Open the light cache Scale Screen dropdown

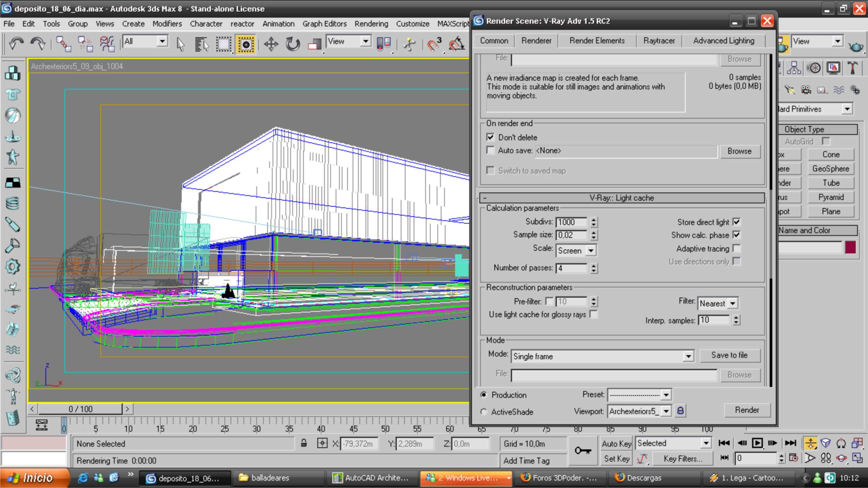(590, 251)
